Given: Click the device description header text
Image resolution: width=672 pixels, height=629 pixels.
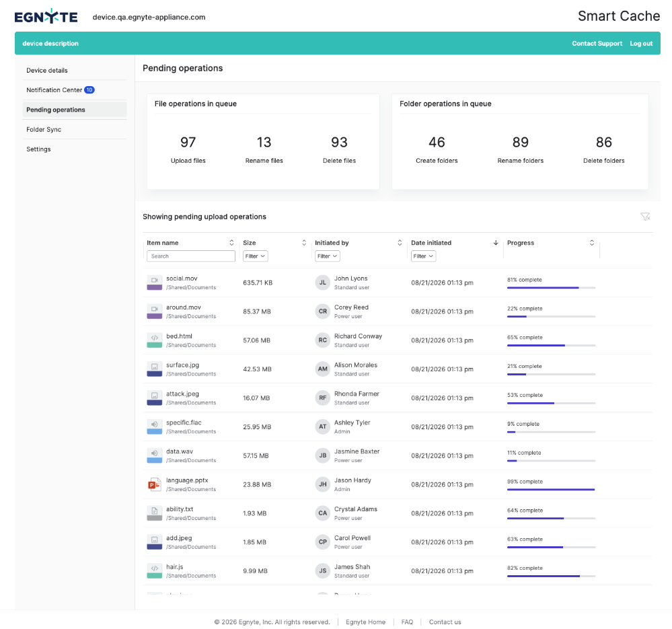Looking at the screenshot, I should tap(50, 43).
